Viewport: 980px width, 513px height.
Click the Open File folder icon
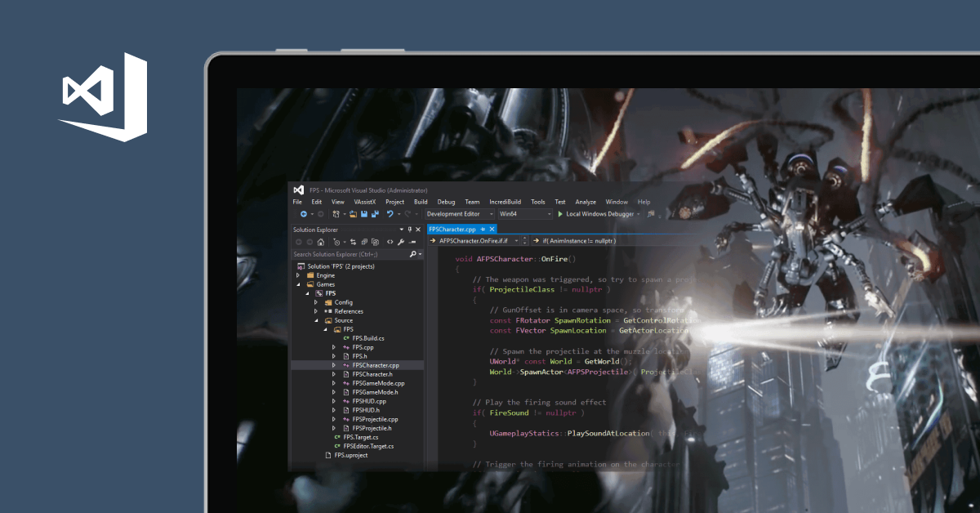pyautogui.click(x=353, y=213)
